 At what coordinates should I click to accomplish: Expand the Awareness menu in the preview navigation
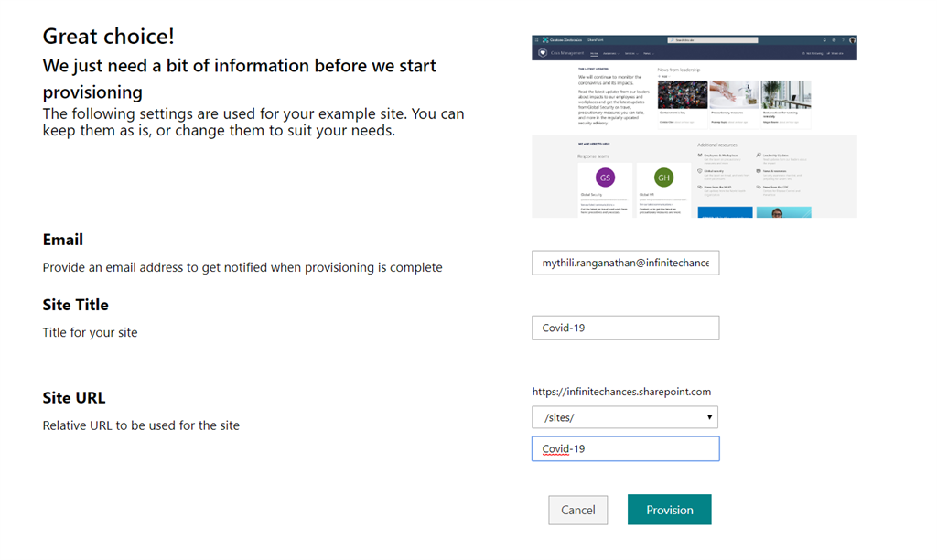click(610, 54)
